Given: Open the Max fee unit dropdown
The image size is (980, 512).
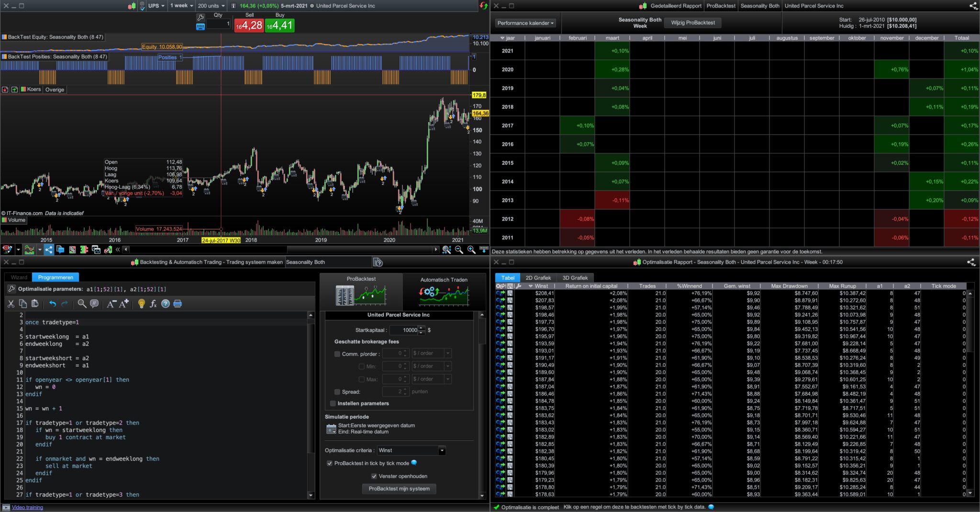Looking at the screenshot, I should (432, 379).
